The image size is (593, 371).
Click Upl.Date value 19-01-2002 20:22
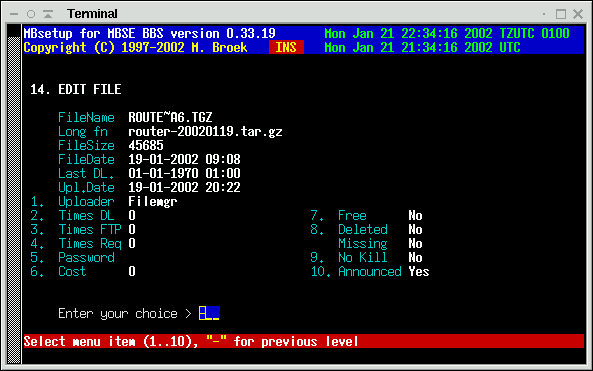click(x=184, y=188)
